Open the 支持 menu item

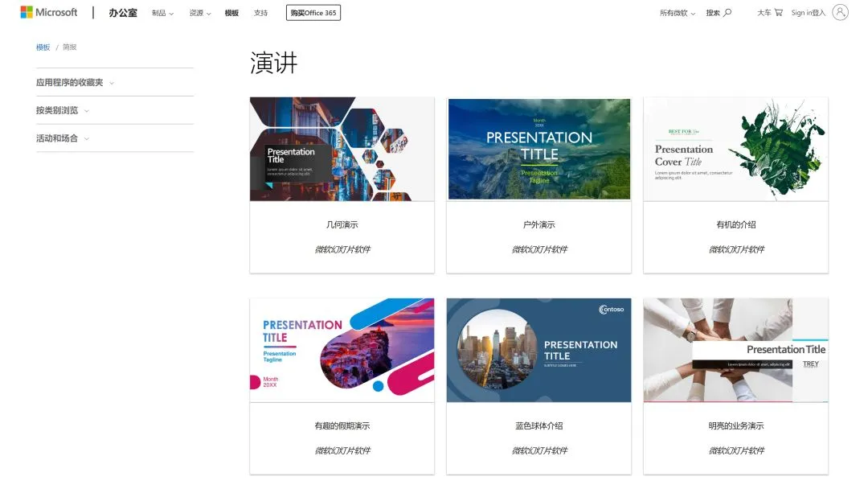260,13
